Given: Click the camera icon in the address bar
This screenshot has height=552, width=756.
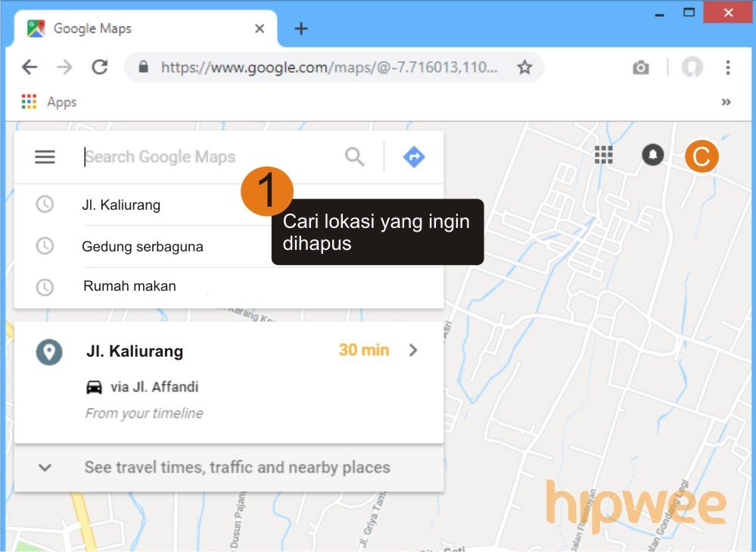Looking at the screenshot, I should click(x=639, y=67).
